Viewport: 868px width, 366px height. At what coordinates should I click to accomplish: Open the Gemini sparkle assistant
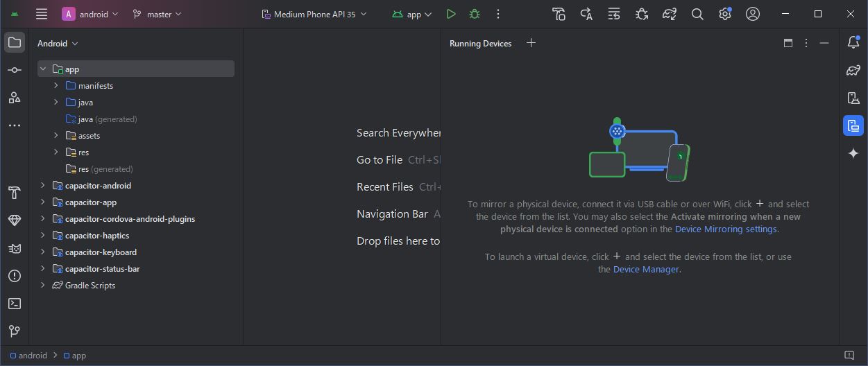pyautogui.click(x=853, y=153)
